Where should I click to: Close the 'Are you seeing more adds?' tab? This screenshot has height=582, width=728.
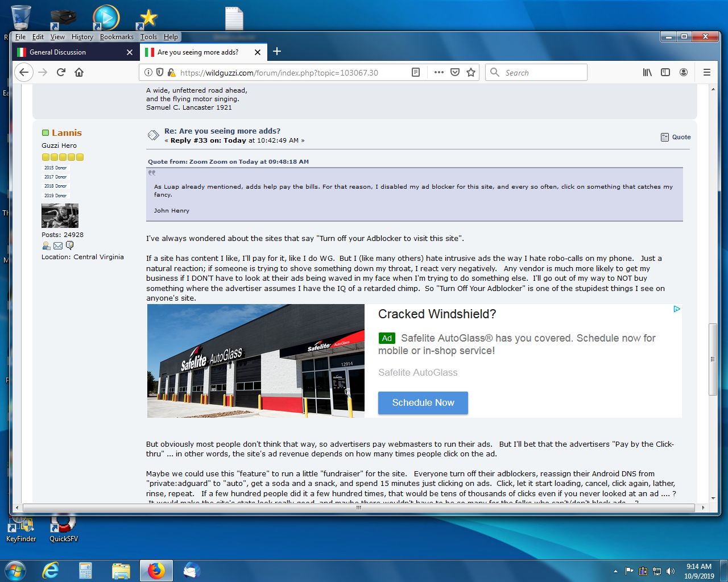(x=258, y=52)
